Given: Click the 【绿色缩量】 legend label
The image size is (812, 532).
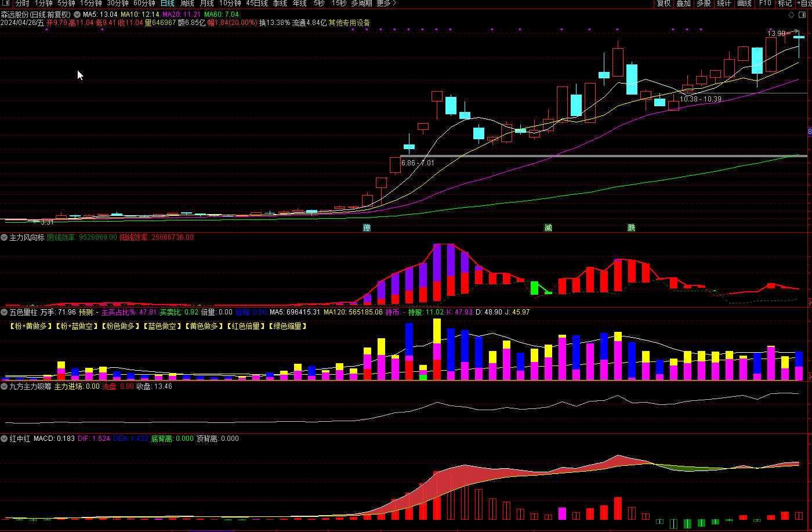Looking at the screenshot, I should 287,327.
